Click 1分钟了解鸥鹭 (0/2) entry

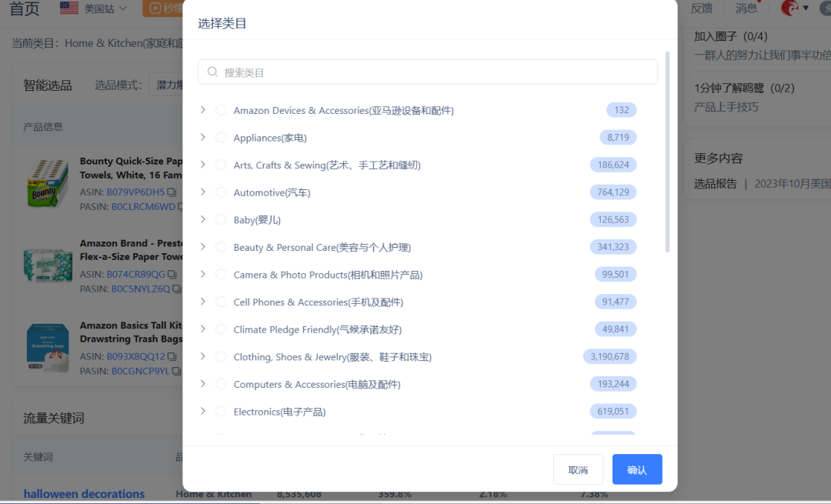click(x=744, y=88)
